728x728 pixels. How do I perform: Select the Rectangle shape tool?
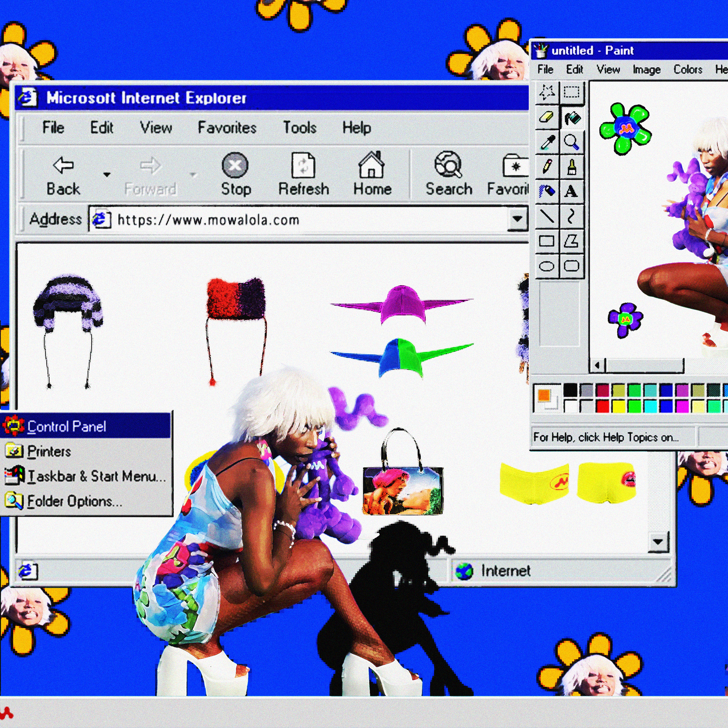pos(547,241)
